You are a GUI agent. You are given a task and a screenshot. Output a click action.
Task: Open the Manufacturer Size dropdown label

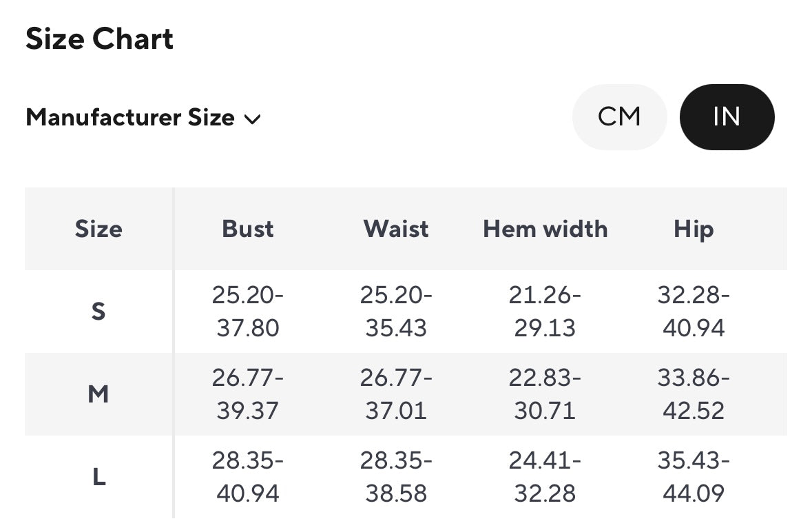pos(129,118)
